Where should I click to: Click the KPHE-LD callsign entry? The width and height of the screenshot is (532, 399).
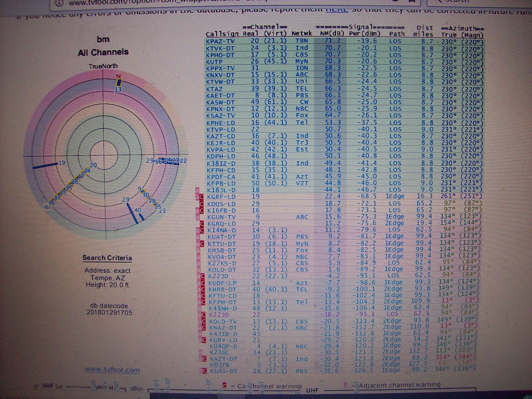click(221, 123)
